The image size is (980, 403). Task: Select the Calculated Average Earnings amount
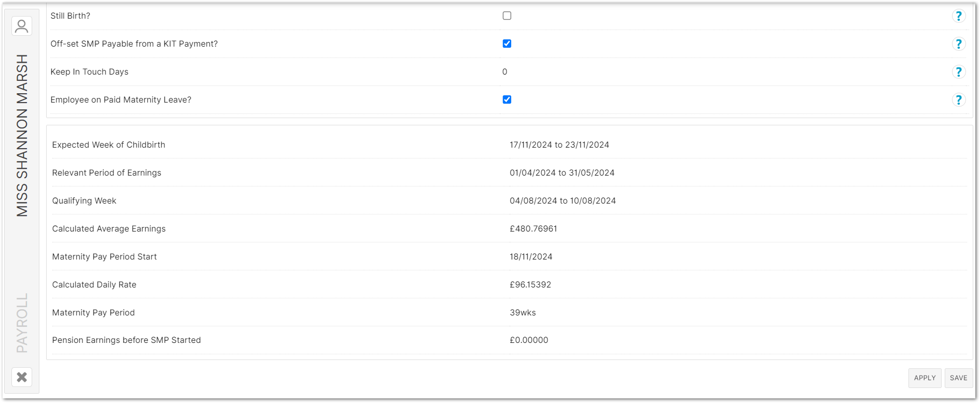click(533, 229)
